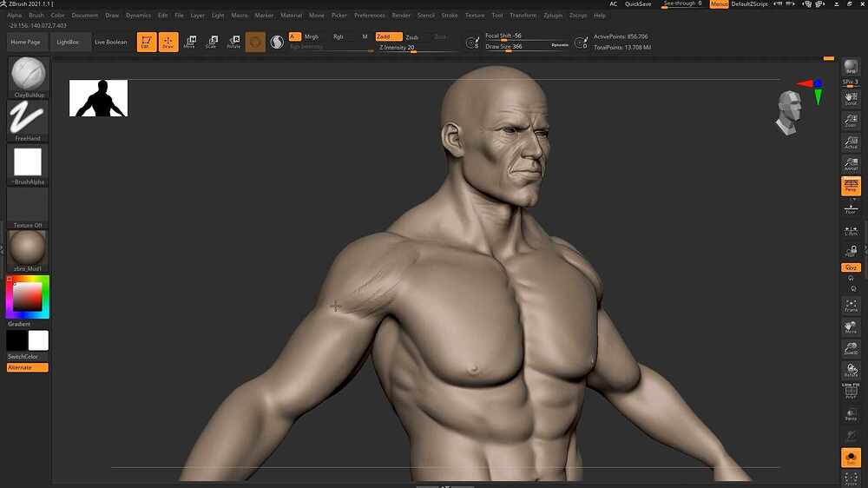The height and width of the screenshot is (488, 868).
Task: Open the Zplugin menu
Action: [x=552, y=16]
